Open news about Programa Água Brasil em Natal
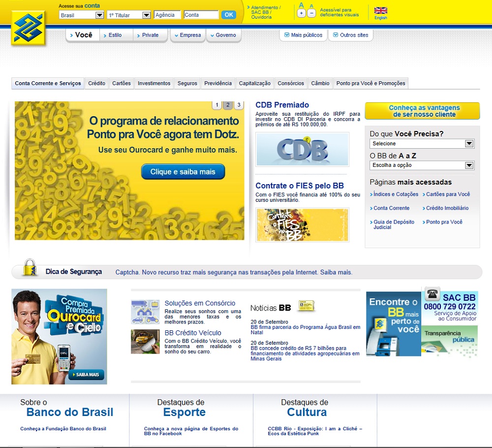 pyautogui.click(x=306, y=330)
